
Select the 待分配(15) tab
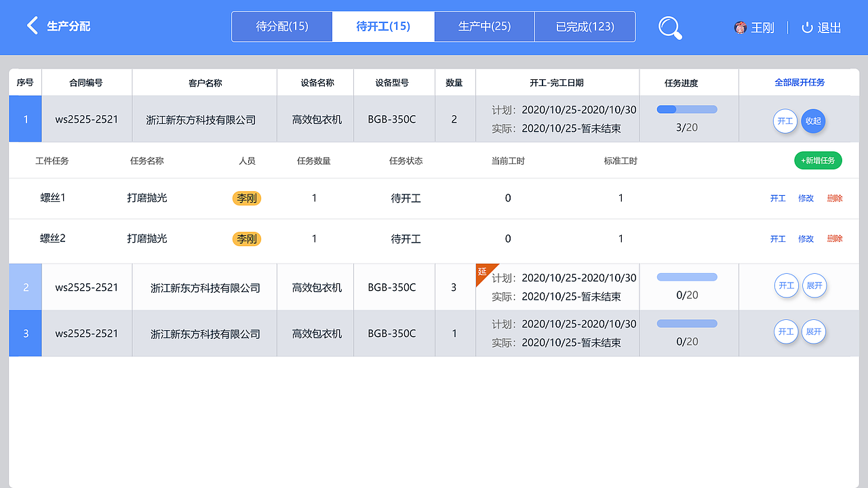click(282, 26)
